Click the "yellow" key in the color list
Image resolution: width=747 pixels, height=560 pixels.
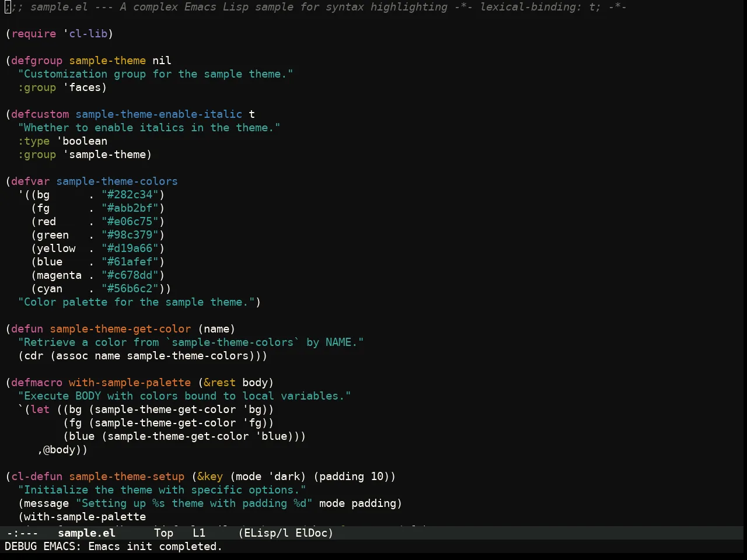click(56, 249)
